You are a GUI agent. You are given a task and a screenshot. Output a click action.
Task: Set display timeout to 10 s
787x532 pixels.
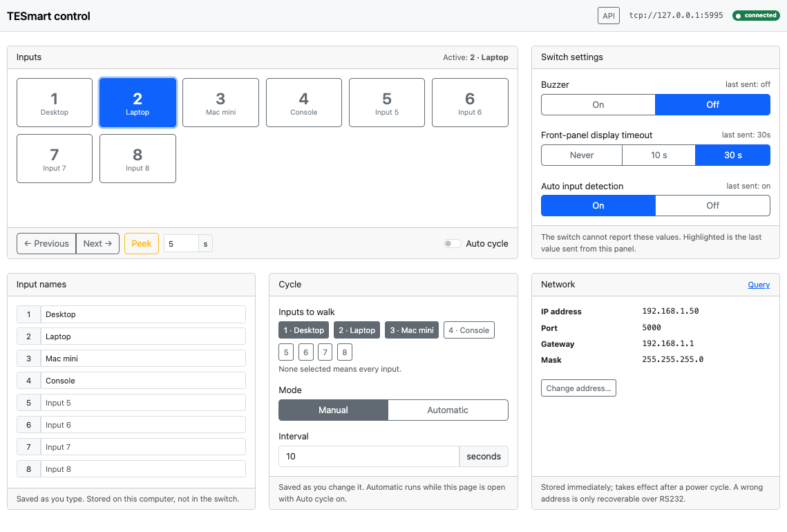658,155
